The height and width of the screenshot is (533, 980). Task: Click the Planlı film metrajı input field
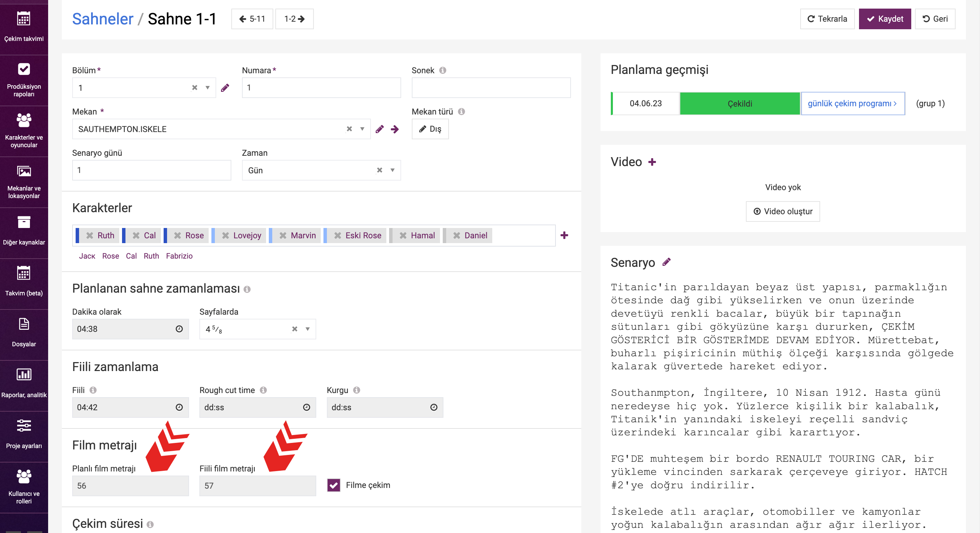click(x=130, y=486)
